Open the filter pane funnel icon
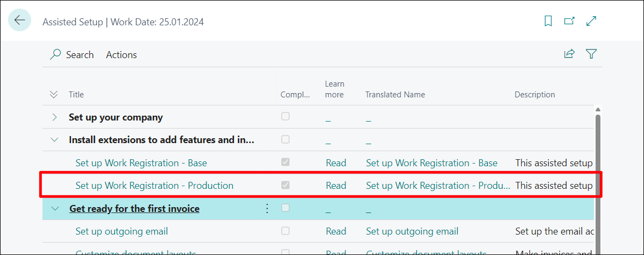Screen dimensions: 644x255 pyautogui.click(x=591, y=54)
